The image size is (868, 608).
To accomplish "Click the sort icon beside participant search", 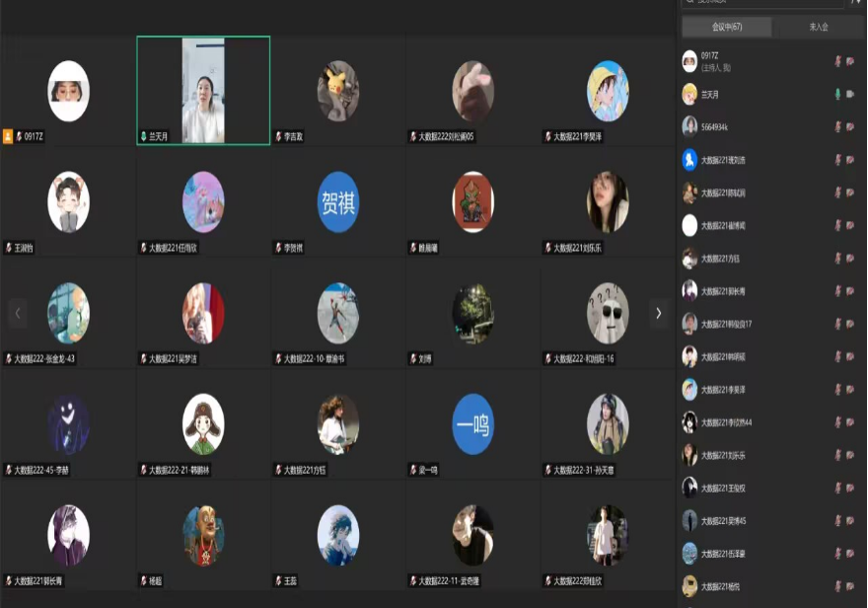I will click(x=855, y=3).
